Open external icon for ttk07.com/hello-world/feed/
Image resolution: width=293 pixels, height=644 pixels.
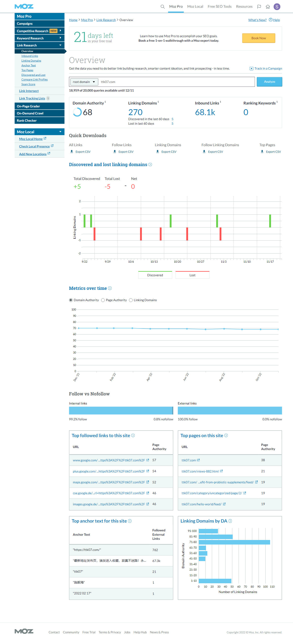[x=224, y=504]
